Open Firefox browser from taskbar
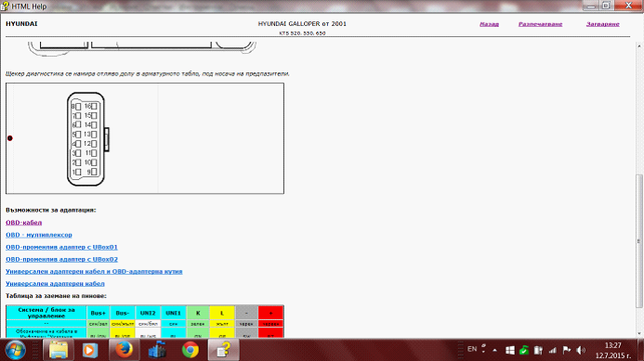Viewport: 644px width, 361px height. click(x=124, y=350)
